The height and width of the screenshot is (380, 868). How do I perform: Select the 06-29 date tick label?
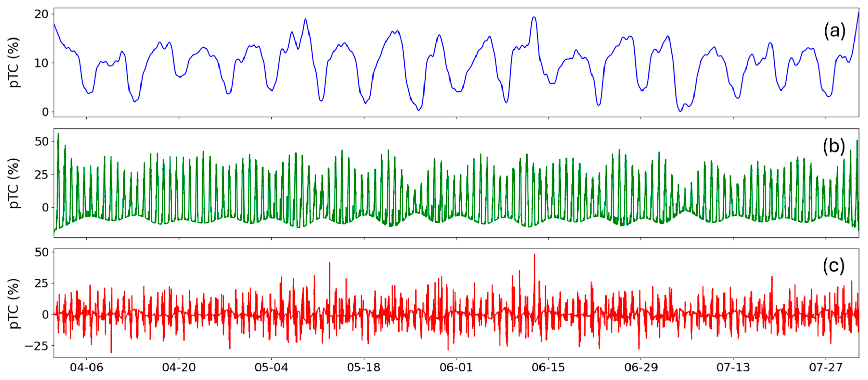click(x=641, y=368)
